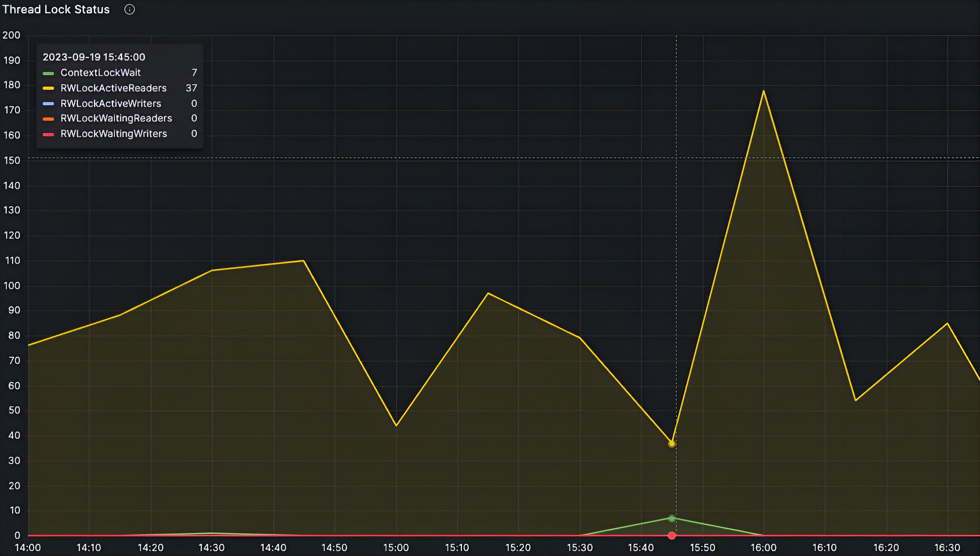Click the 15:00 axis label
This screenshot has height=556, width=980.
tap(396, 547)
